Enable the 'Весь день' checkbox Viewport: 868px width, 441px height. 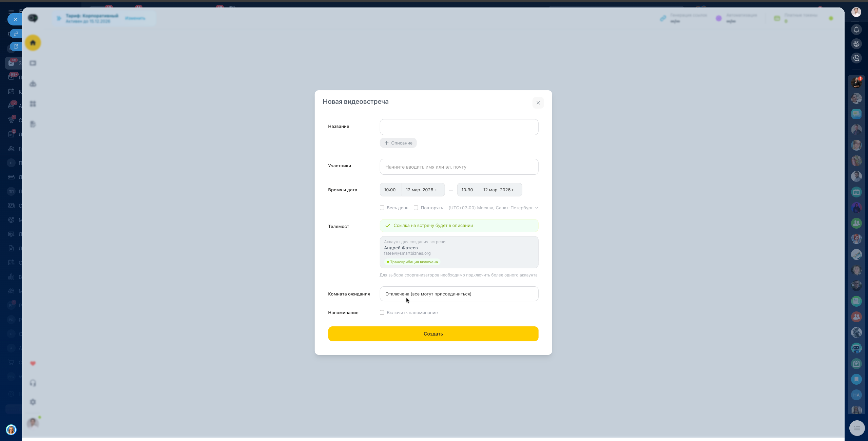(382, 208)
